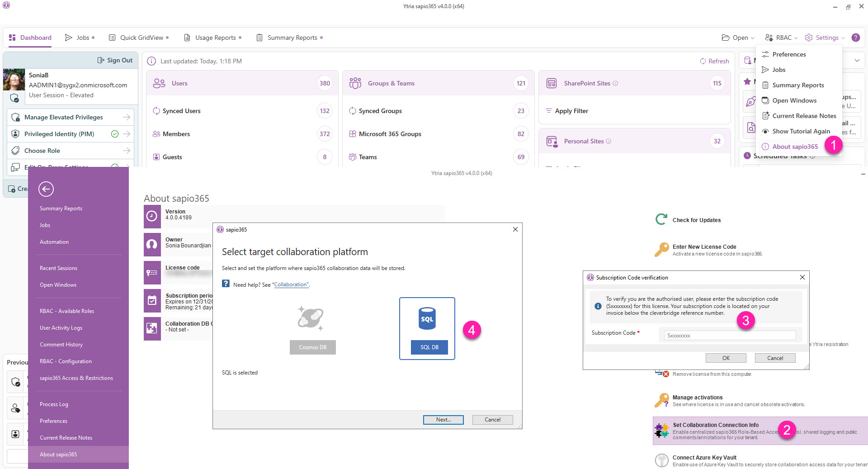The height and width of the screenshot is (469, 868).
Task: Select Preferences from the Settings menu
Action: pyautogui.click(x=789, y=54)
